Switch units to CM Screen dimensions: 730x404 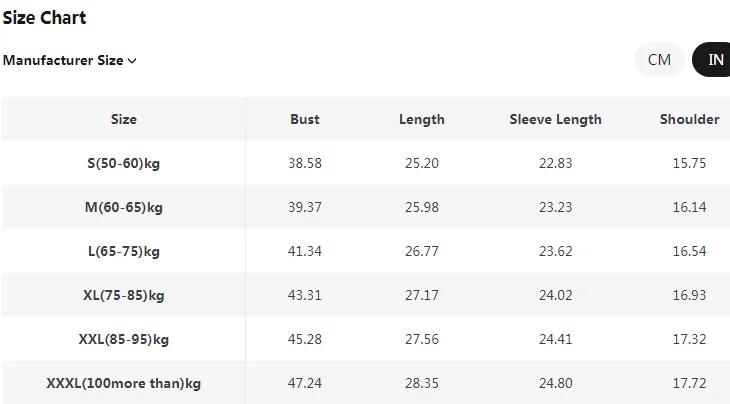click(659, 60)
